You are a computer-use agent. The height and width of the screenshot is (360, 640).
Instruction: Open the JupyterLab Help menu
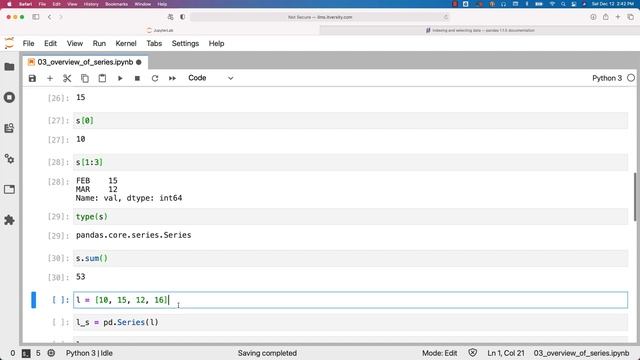click(216, 44)
